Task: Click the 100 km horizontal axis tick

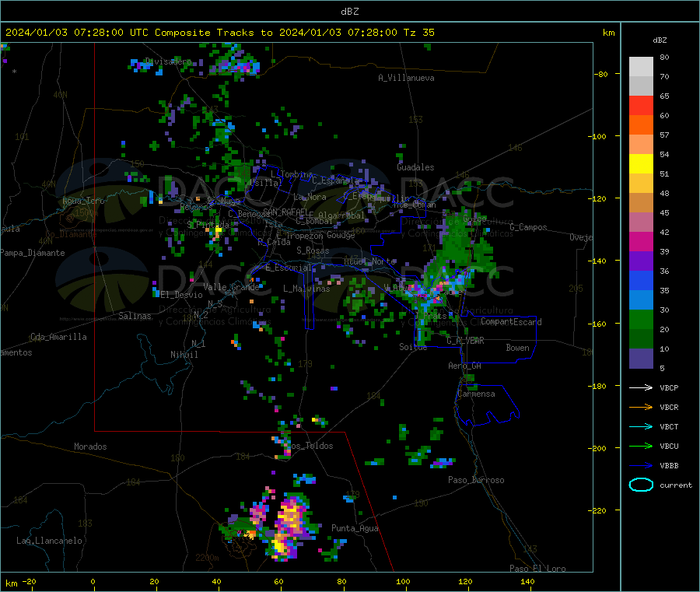Action: (403, 582)
